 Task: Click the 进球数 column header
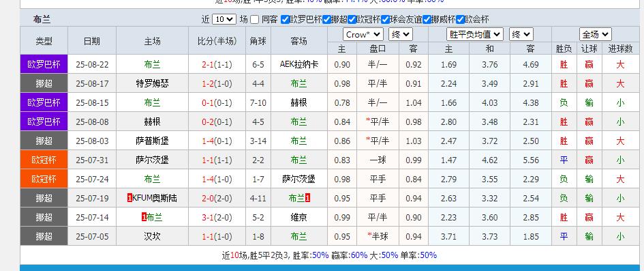(620, 49)
